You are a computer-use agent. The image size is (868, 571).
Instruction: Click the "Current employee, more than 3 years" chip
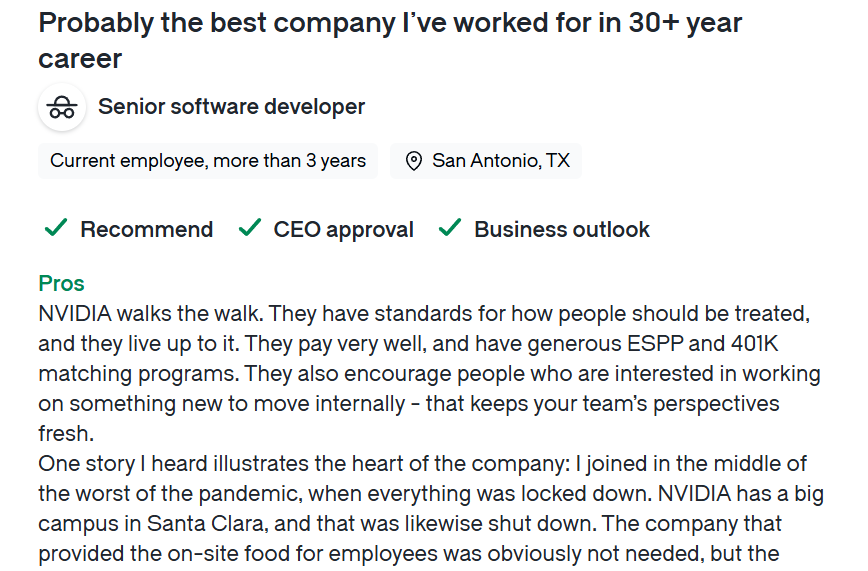208,161
